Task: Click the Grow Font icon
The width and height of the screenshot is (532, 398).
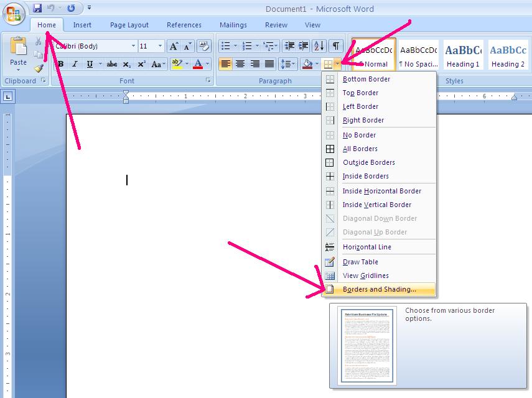Action: pyautogui.click(x=174, y=46)
